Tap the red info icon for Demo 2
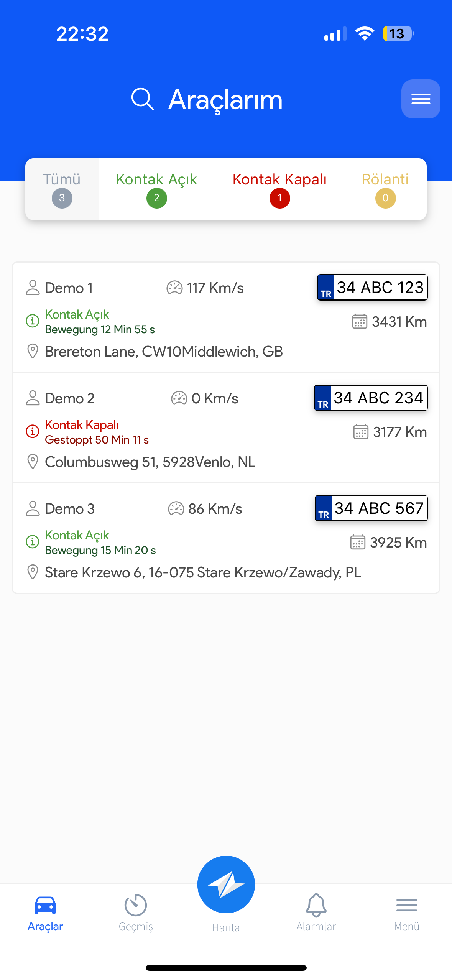Viewport: 452px width, 980px height. (x=33, y=431)
